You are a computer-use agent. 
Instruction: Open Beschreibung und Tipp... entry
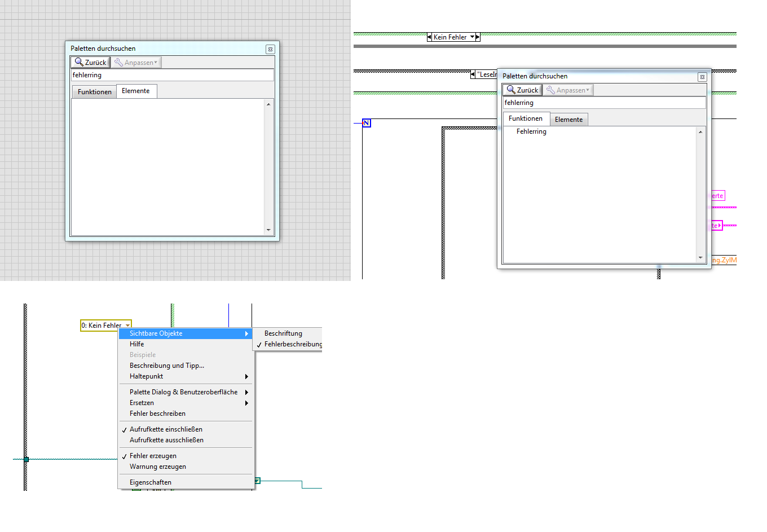(186, 366)
